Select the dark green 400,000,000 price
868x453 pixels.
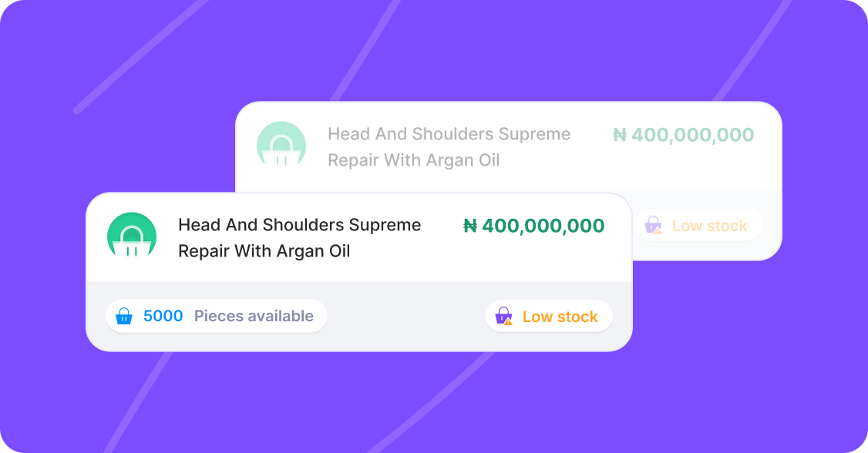click(533, 226)
